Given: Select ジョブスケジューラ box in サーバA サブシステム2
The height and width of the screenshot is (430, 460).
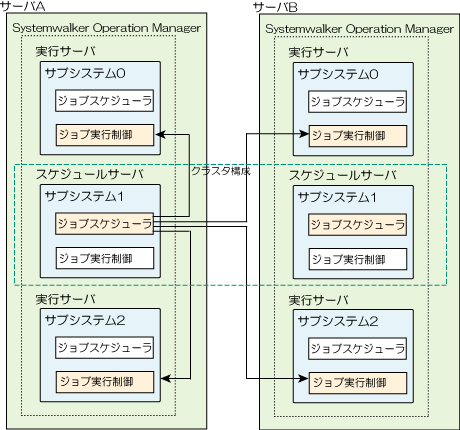Looking at the screenshot, I should pos(105,347).
